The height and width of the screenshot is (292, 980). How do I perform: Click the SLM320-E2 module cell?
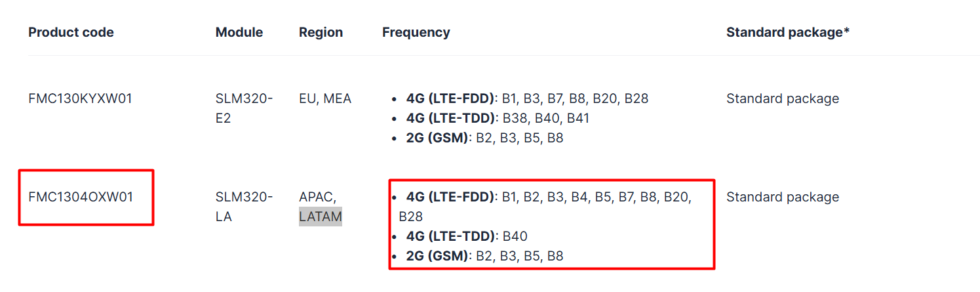245,108
